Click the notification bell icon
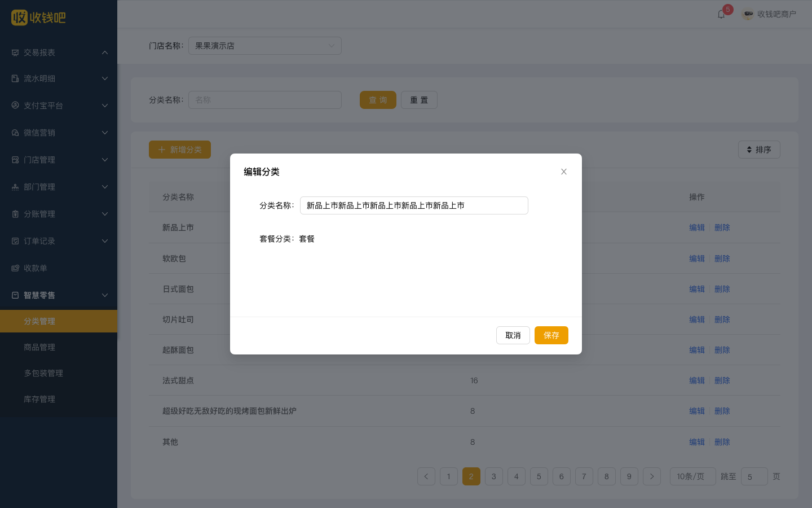 click(x=721, y=14)
